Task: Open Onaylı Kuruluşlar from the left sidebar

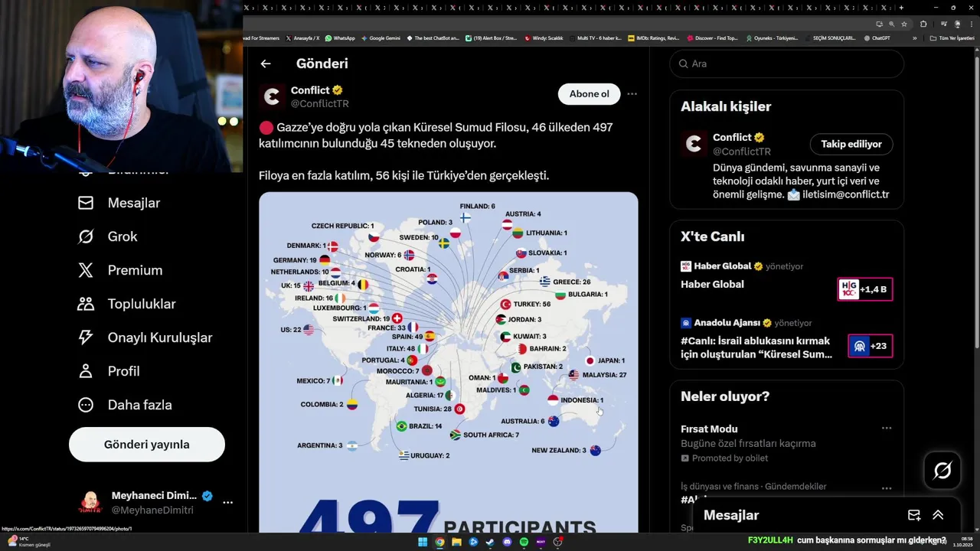Action: (x=145, y=337)
